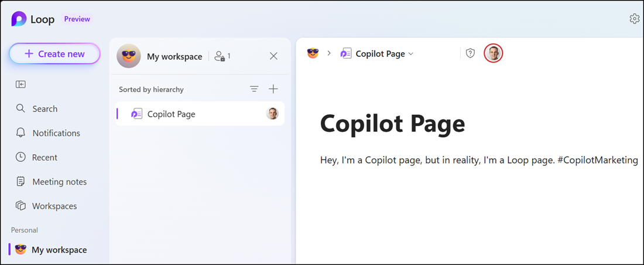This screenshot has width=644, height=265.
Task: Click the Loop logo icon
Action: 19,19
